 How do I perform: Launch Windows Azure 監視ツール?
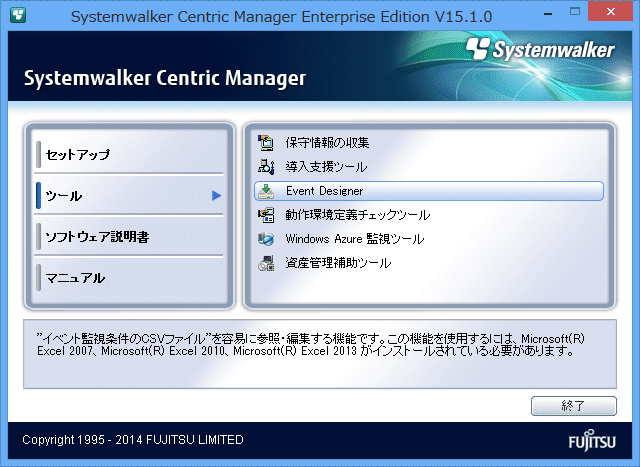pos(429,239)
